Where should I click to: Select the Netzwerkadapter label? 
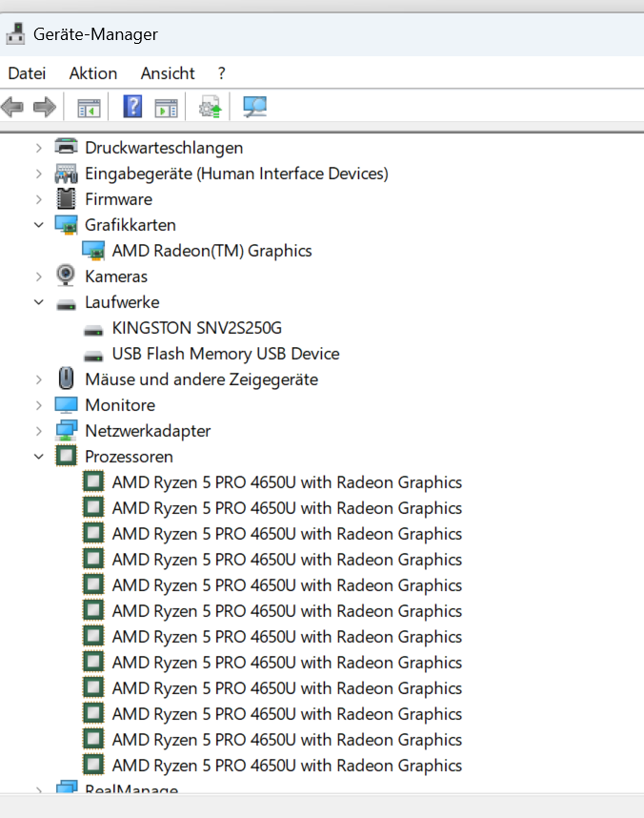[x=148, y=431]
